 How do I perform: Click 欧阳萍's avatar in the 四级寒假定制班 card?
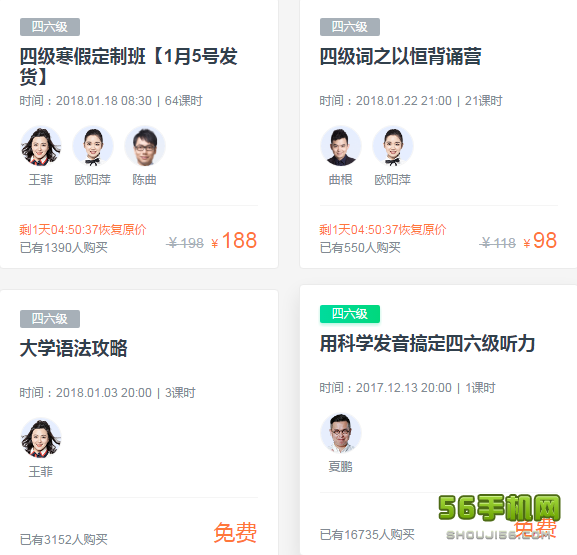coord(93,146)
